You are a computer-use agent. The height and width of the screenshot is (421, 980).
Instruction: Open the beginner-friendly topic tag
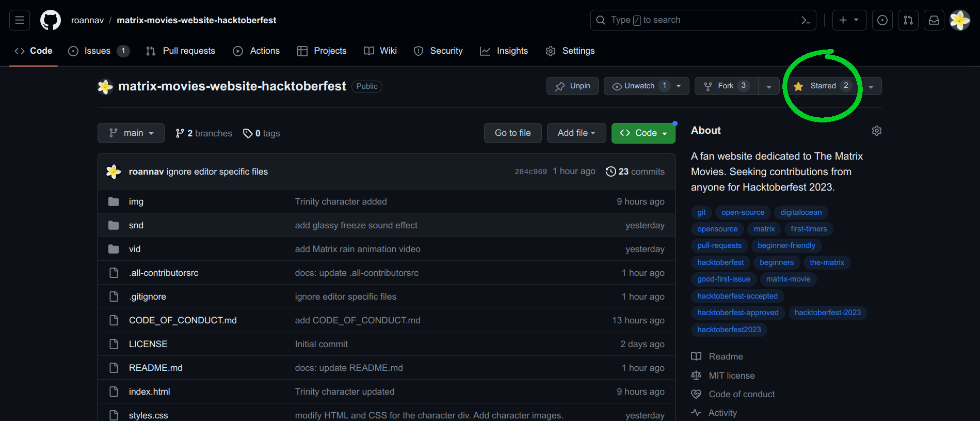click(x=786, y=245)
